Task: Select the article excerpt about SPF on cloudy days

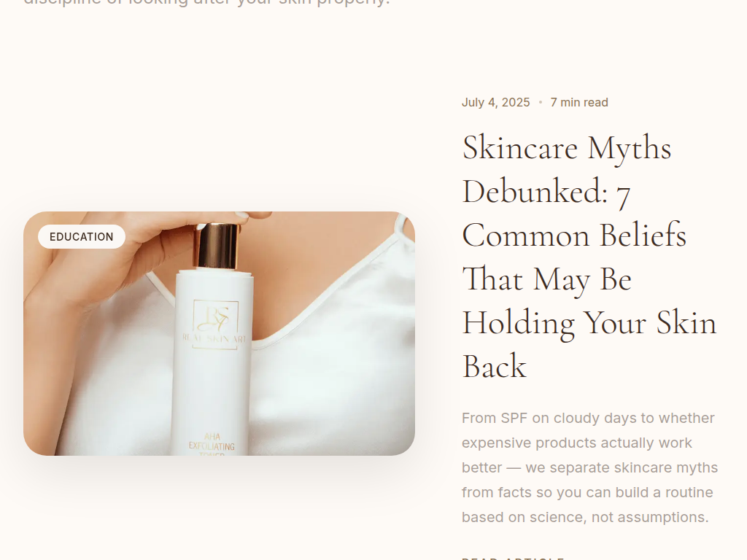Action: [x=589, y=467]
